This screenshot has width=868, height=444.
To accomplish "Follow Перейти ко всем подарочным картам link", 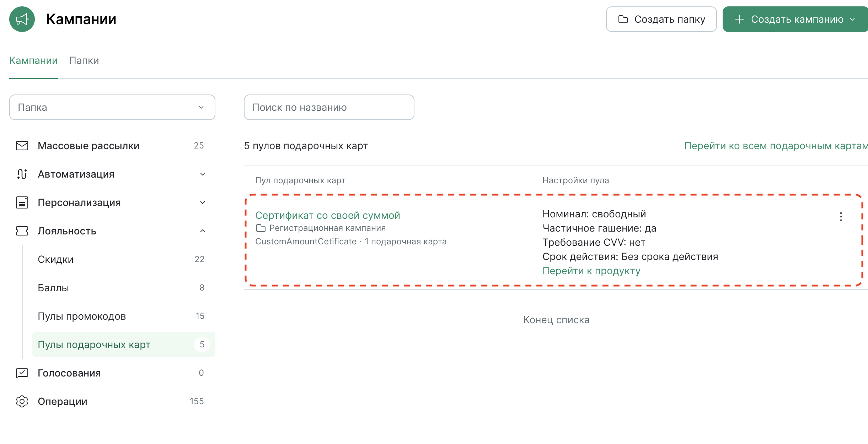I will click(776, 146).
